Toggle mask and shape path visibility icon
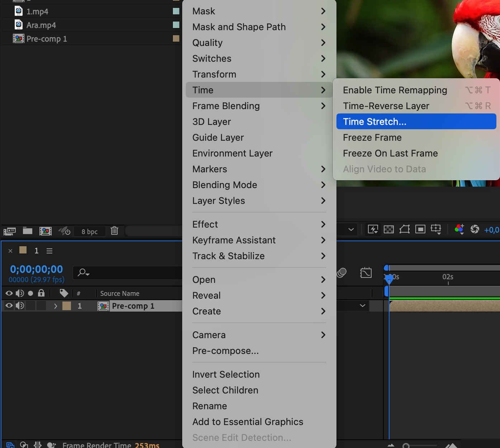 pos(405,229)
